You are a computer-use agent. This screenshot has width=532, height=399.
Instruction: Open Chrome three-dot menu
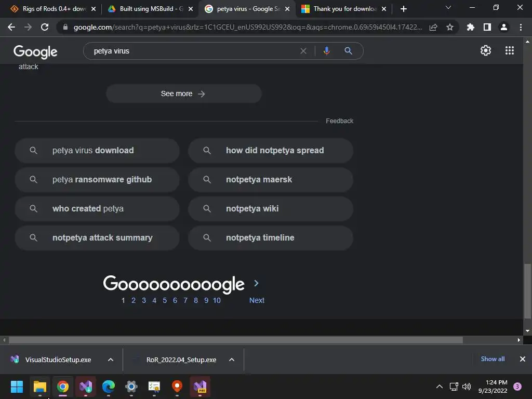click(521, 27)
